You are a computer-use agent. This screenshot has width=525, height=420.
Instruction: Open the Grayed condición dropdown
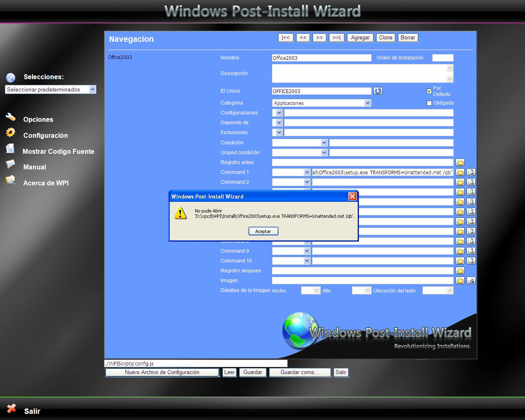[300, 153]
